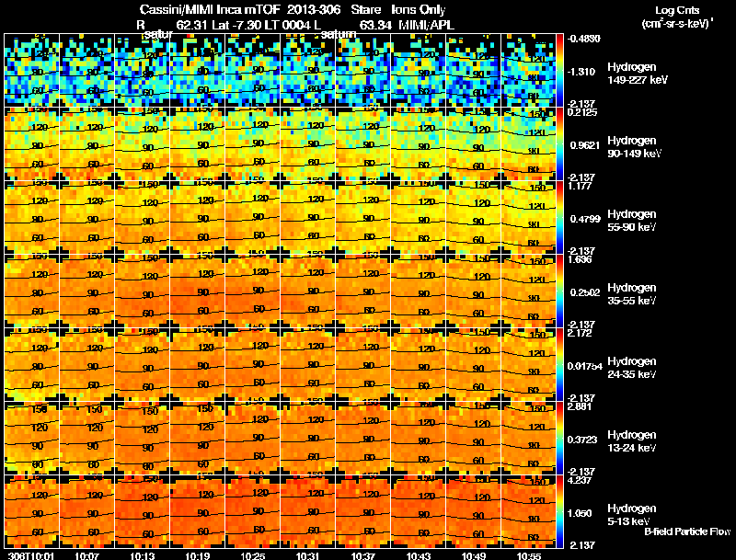Click the '10:19' time label
The width and height of the screenshot is (736, 560).
coord(198,555)
